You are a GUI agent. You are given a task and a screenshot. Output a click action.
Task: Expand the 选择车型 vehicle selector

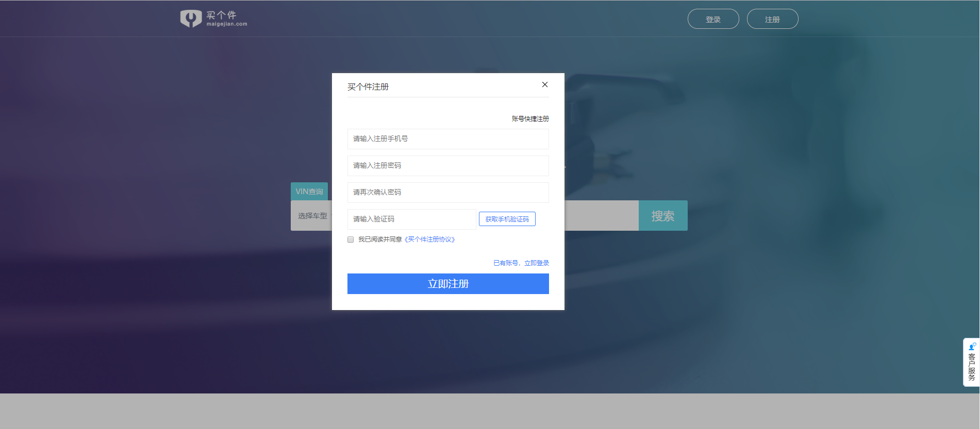[x=312, y=216]
